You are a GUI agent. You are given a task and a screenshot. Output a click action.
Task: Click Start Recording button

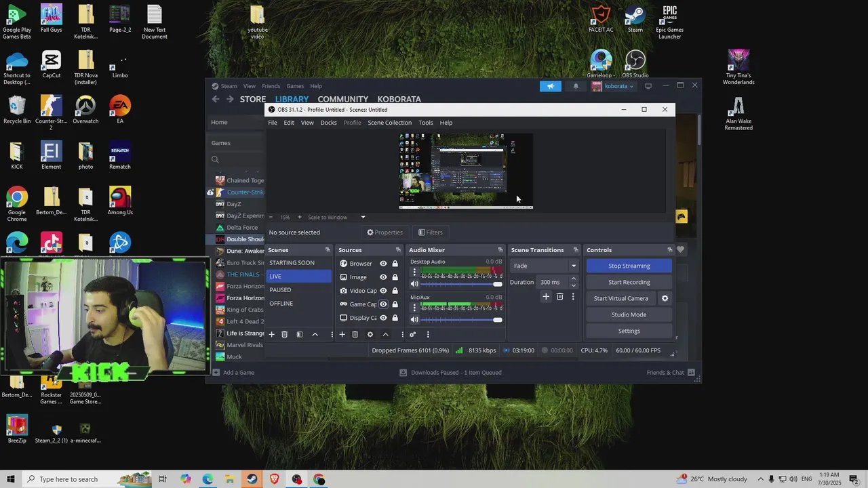coord(629,282)
